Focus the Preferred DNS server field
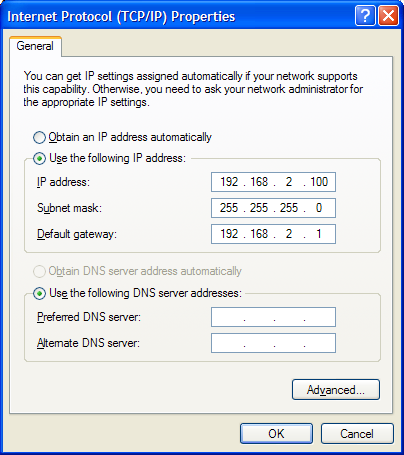404x455 pixels. (x=273, y=317)
